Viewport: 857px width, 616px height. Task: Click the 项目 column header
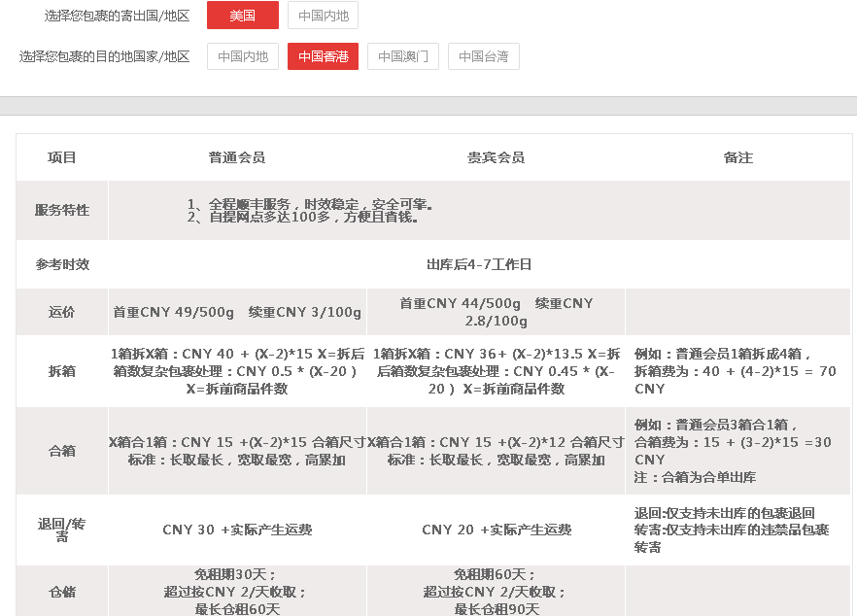point(62,157)
